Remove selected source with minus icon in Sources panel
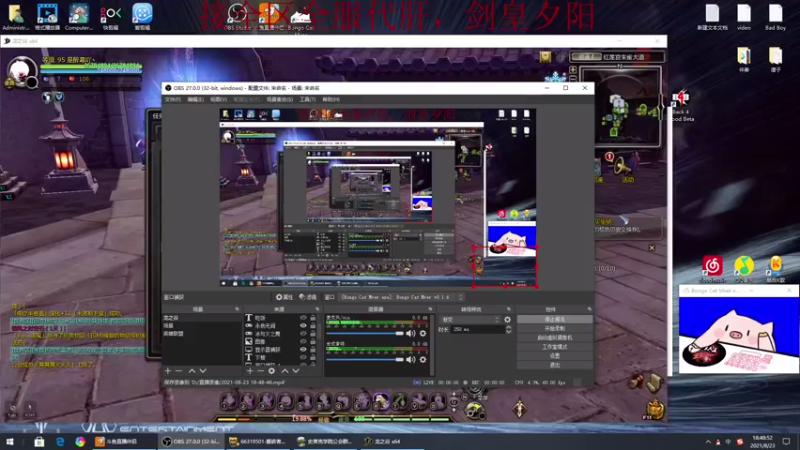This screenshot has width=800, height=450. 260,371
